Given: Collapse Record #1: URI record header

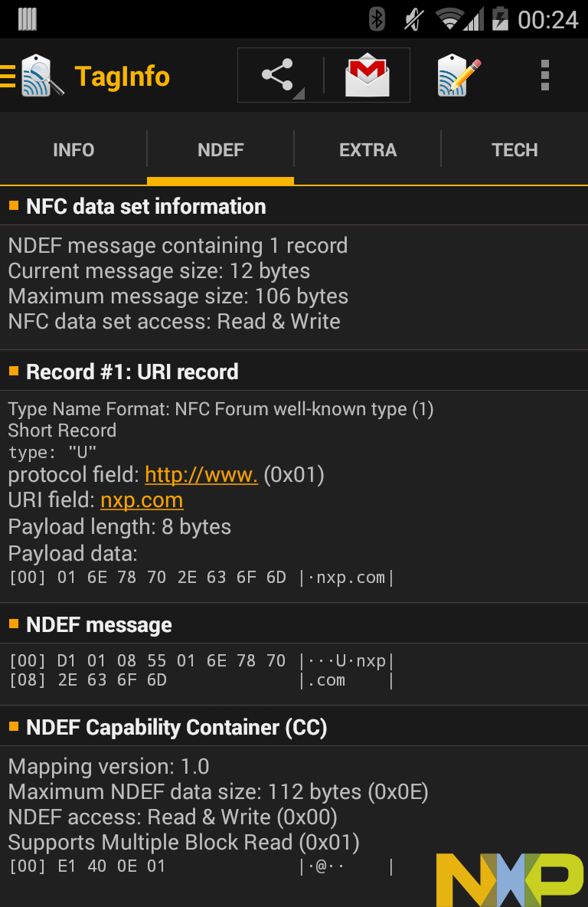Looking at the screenshot, I should coord(294,372).
